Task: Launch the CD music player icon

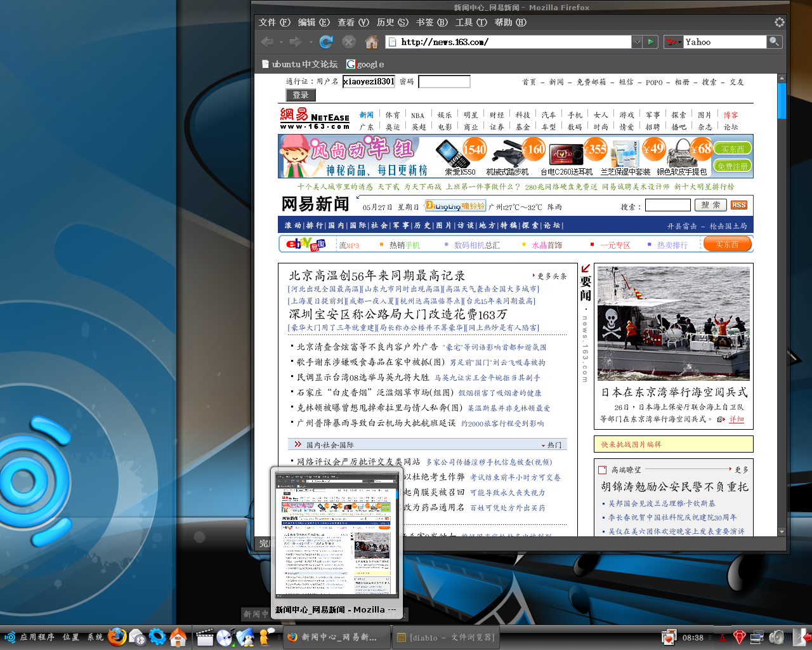Action: [225, 637]
